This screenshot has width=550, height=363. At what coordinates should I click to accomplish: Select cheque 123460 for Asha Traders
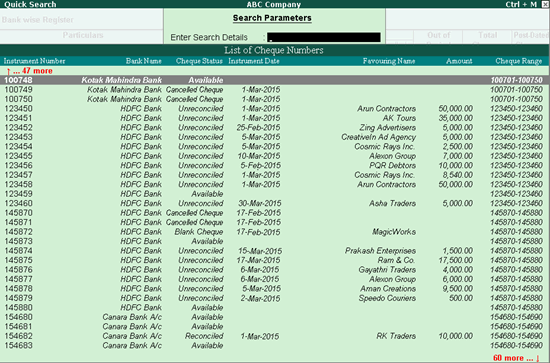pyautogui.click(x=274, y=203)
